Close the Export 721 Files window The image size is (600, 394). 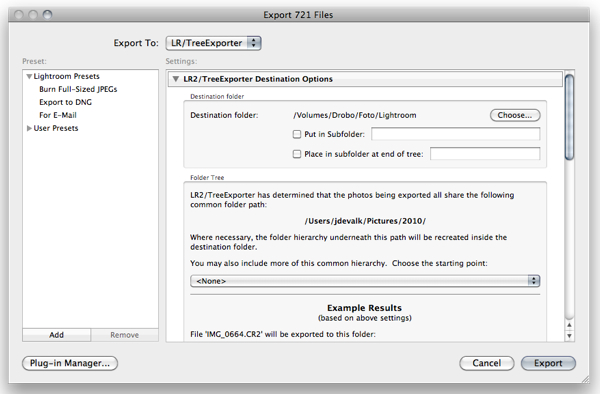tap(18, 15)
